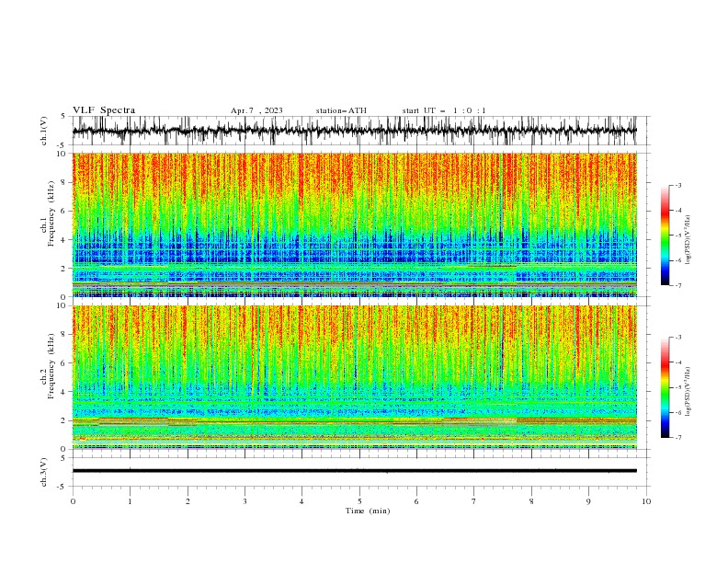
Task: Click the 'start UT = 1:0:1' text
Action: pyautogui.click(x=444, y=110)
